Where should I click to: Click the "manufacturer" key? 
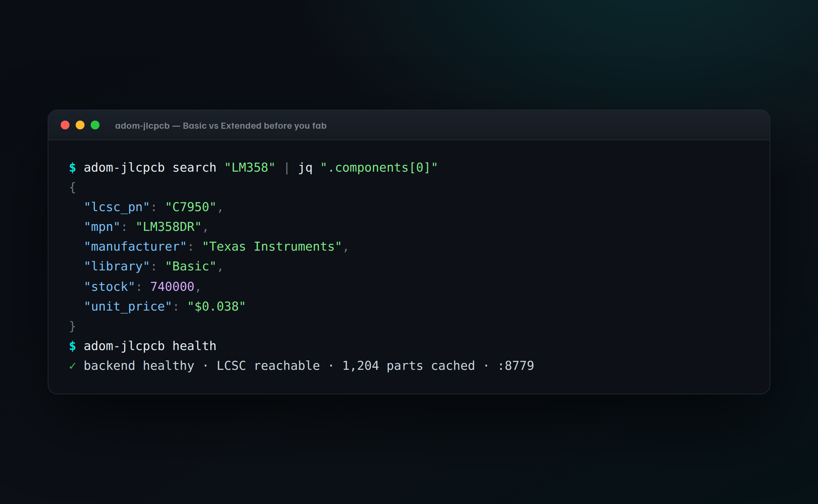click(x=135, y=247)
